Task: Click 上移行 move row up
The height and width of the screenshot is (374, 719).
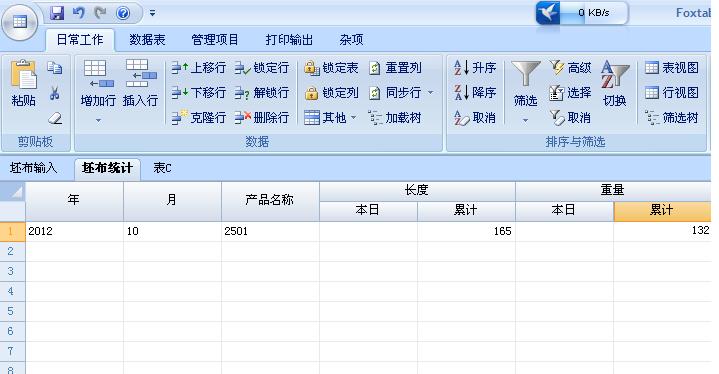Action: tap(199, 68)
